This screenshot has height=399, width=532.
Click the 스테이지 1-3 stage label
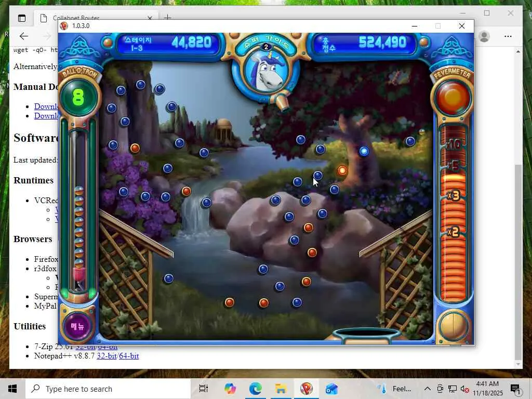(x=138, y=44)
